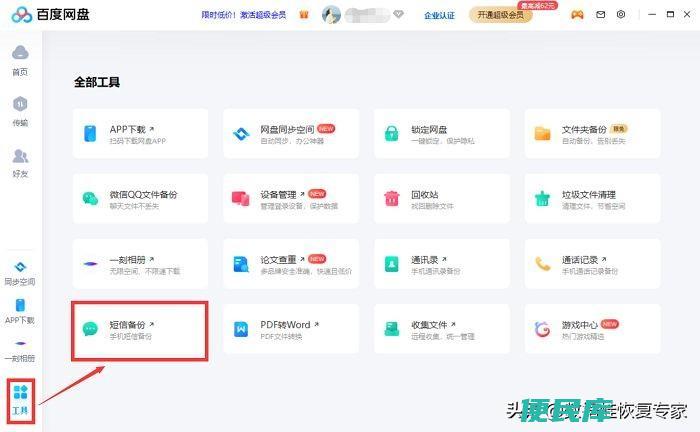Open 一刻相册 in the left sidebar
This screenshot has height=432, width=700.
20,351
